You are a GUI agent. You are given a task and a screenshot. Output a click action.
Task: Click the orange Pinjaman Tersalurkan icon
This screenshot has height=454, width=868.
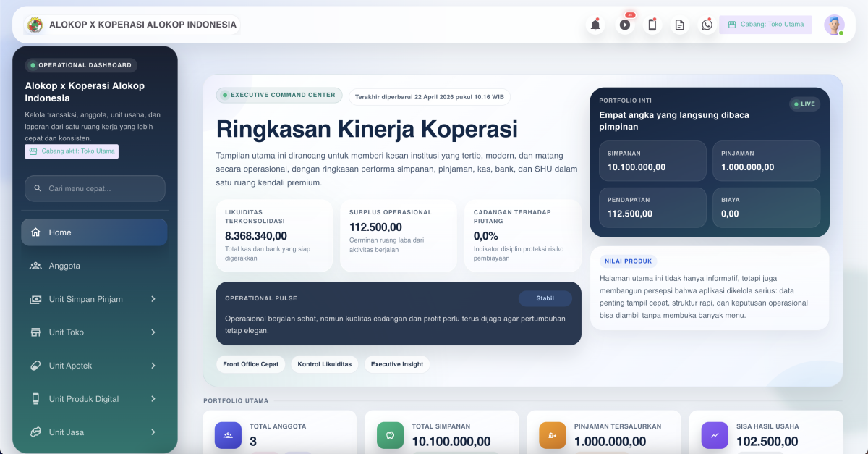pos(553,435)
